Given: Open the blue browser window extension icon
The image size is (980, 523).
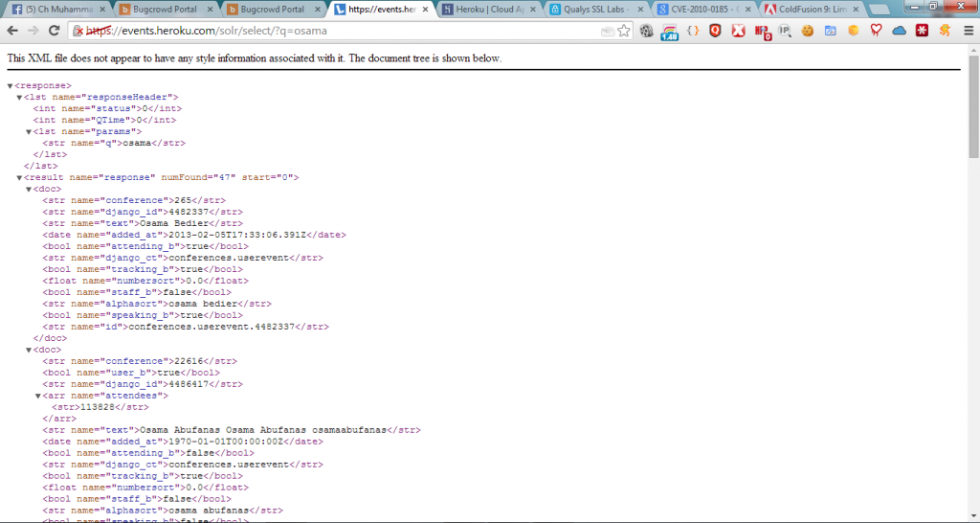Looking at the screenshot, I should pos(830,31).
